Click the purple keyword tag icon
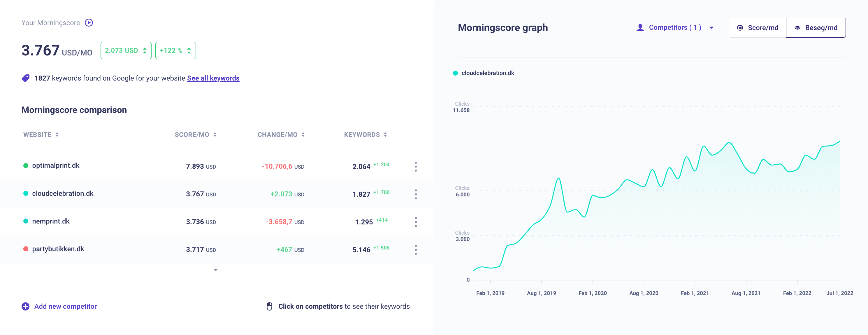The width and height of the screenshot is (868, 335). (x=26, y=78)
